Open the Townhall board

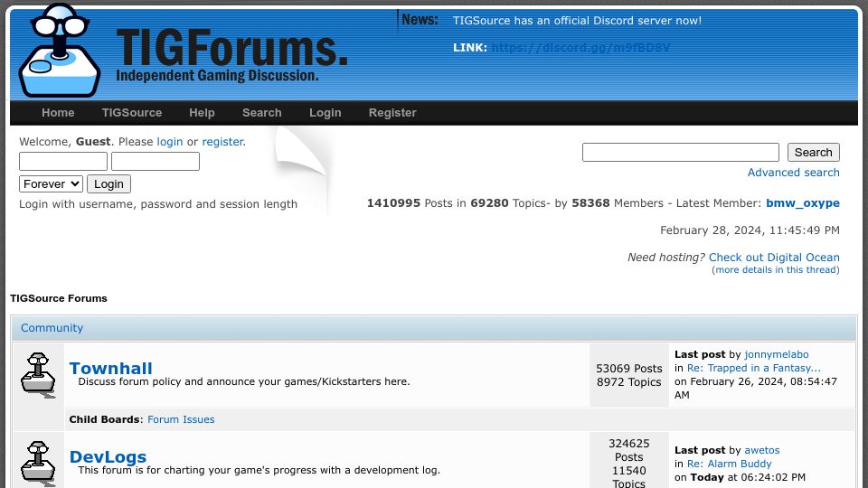click(110, 368)
